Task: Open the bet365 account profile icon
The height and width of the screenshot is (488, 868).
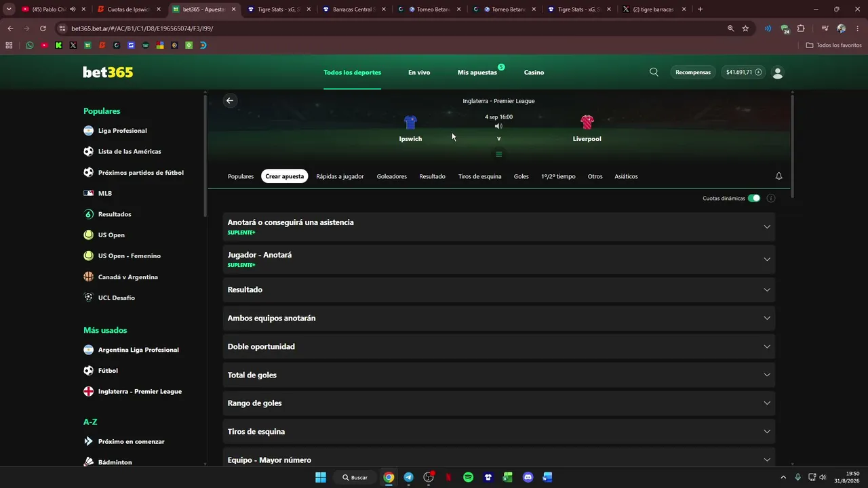Action: click(x=778, y=73)
